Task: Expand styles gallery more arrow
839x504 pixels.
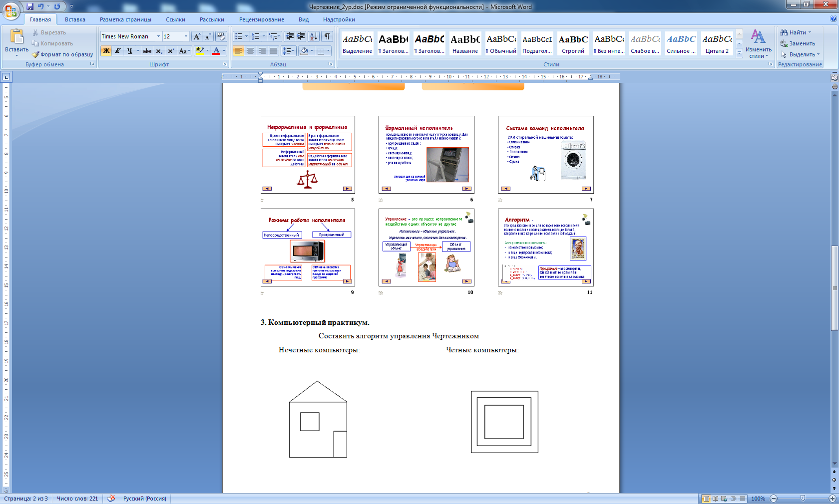Action: pos(740,53)
